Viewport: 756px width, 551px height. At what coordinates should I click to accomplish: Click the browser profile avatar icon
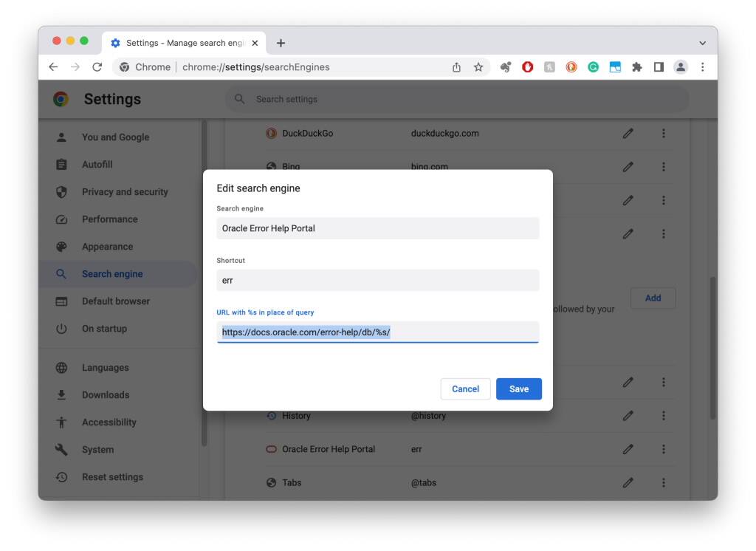pyautogui.click(x=680, y=66)
